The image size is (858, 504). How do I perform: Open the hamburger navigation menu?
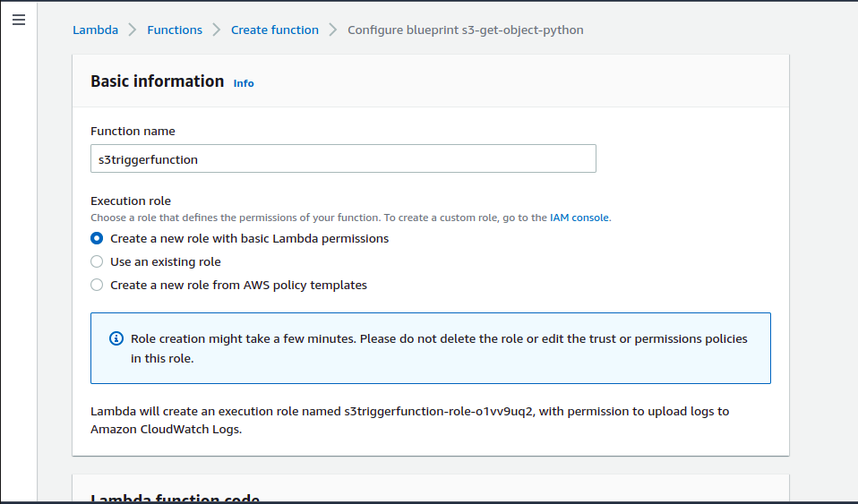click(x=19, y=20)
